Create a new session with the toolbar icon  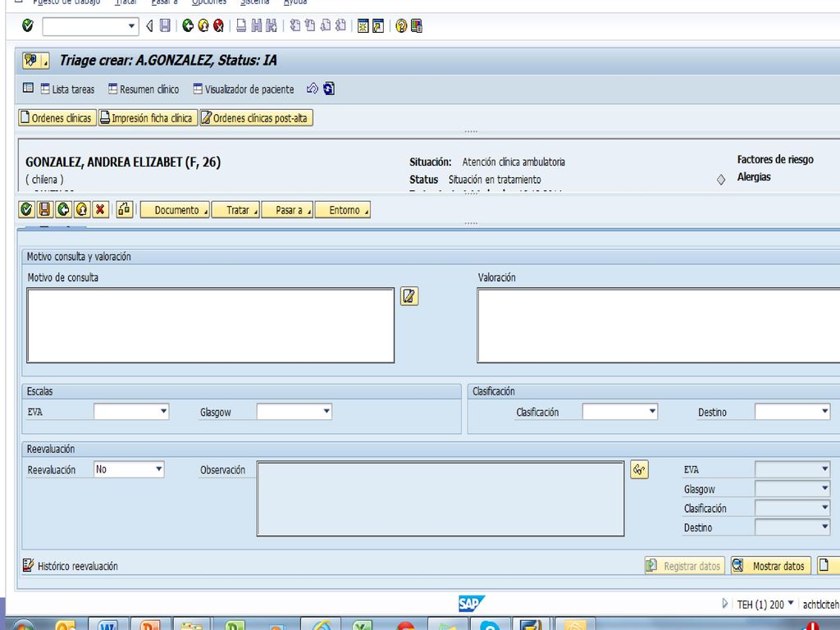pyautogui.click(x=363, y=25)
